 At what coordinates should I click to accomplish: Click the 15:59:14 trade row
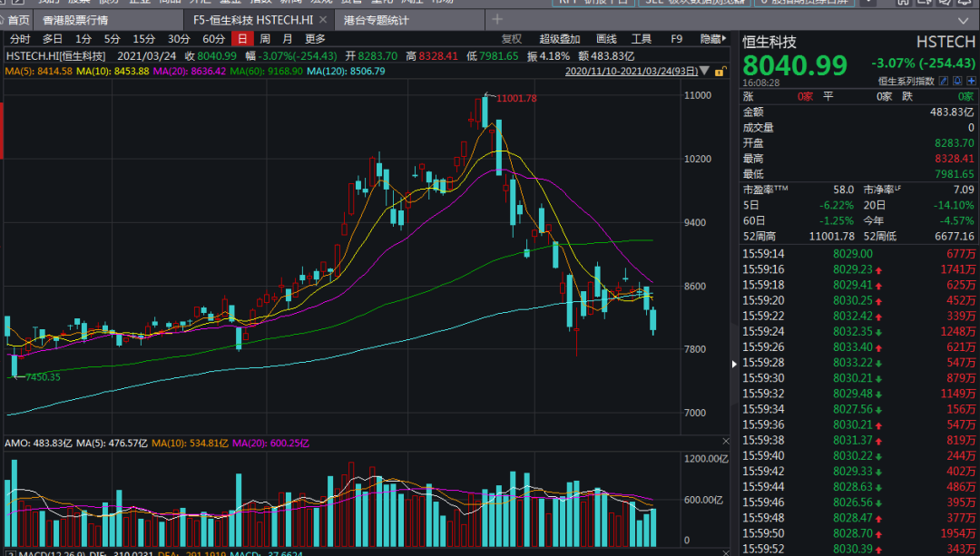click(858, 254)
